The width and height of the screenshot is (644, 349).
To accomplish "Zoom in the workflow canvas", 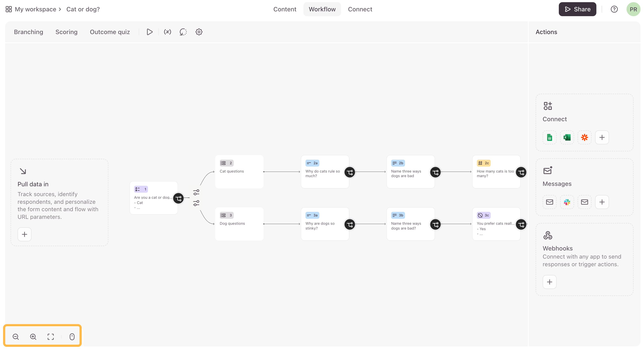I will click(x=33, y=337).
